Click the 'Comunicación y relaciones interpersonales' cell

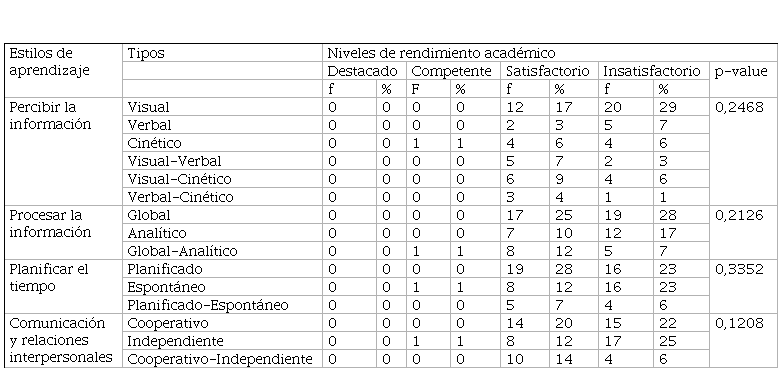63,341
